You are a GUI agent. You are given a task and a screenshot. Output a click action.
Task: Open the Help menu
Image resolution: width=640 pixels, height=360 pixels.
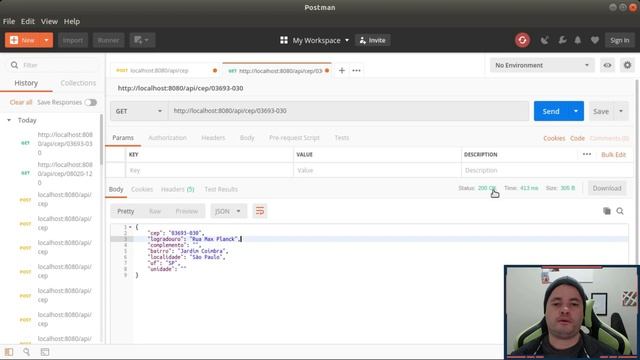tap(72, 21)
